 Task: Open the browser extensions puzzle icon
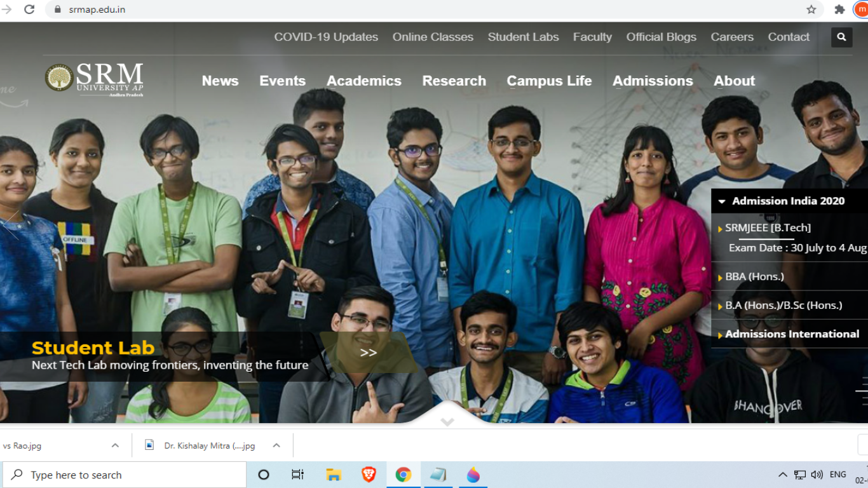coord(839,10)
